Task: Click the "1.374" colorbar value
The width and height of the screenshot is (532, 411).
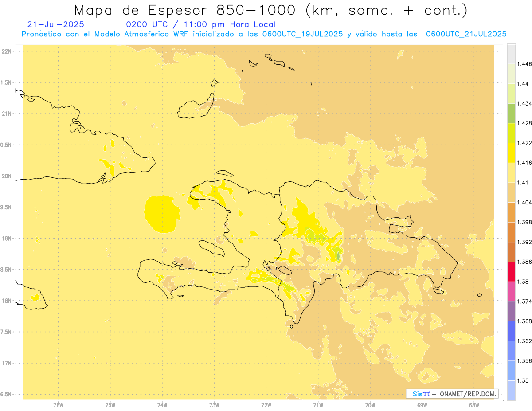Action: click(x=524, y=301)
